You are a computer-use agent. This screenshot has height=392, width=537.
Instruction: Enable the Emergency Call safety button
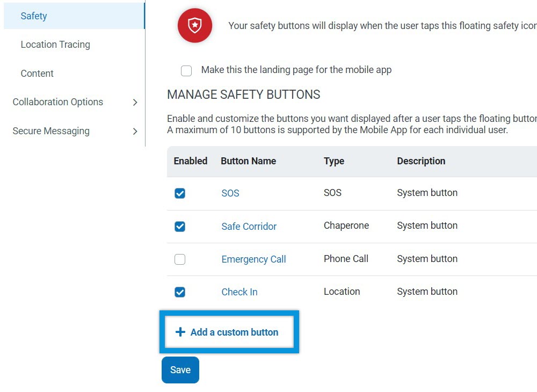180,259
